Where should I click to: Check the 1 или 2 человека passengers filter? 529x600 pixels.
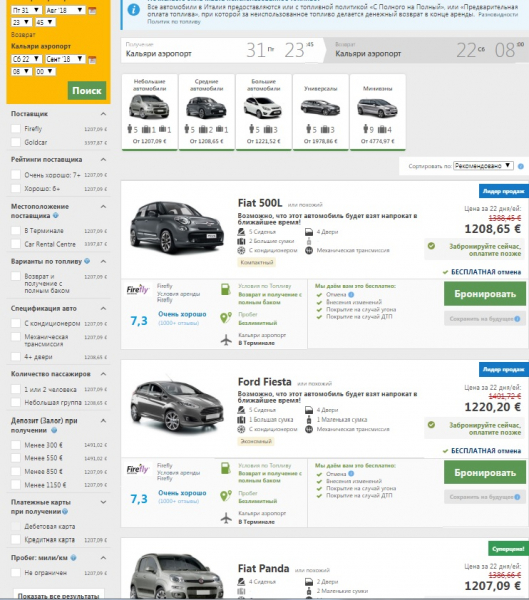tap(16, 389)
